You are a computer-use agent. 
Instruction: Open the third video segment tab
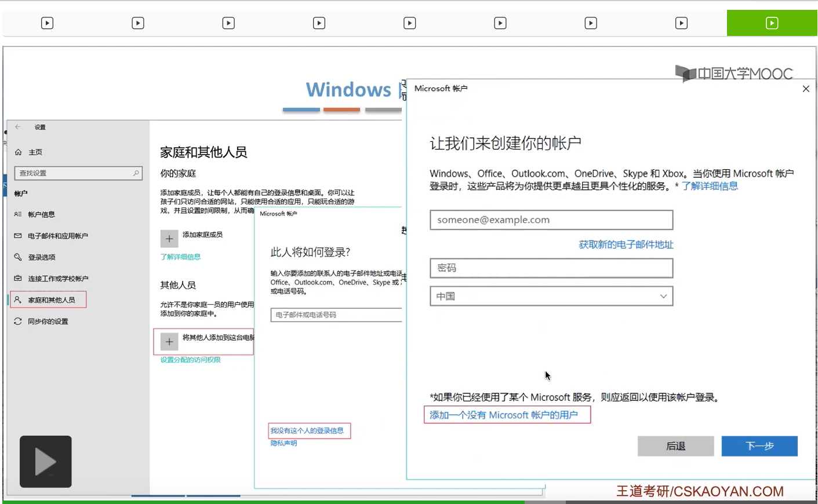click(228, 23)
